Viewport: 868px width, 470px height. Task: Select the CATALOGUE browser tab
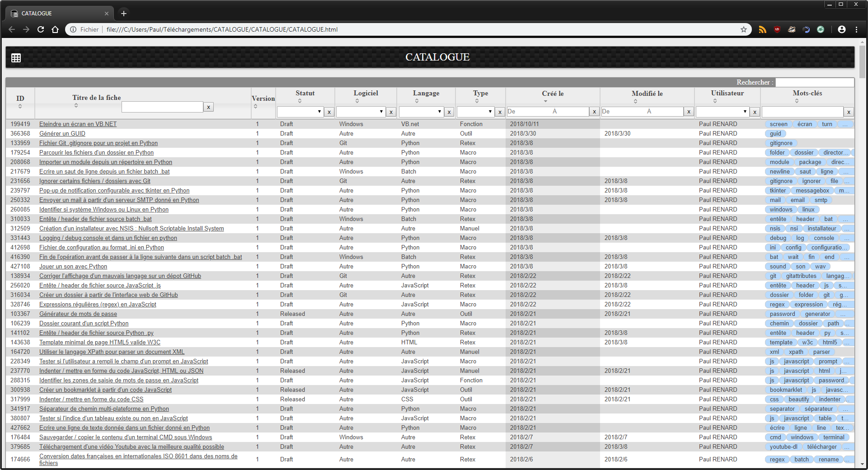tap(59, 14)
